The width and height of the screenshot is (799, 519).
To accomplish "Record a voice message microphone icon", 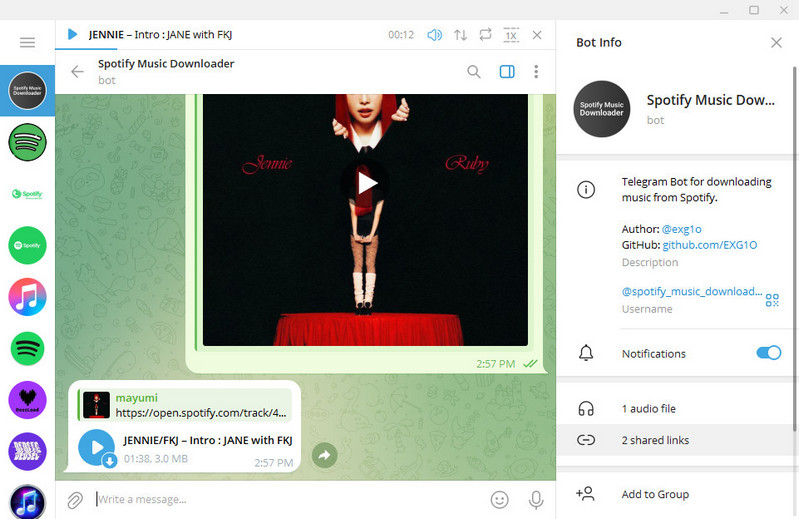I will [x=536, y=500].
